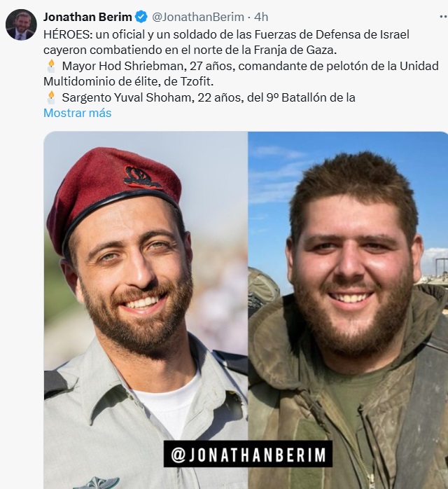Click the candle emoji before Mayor Hod

point(51,66)
